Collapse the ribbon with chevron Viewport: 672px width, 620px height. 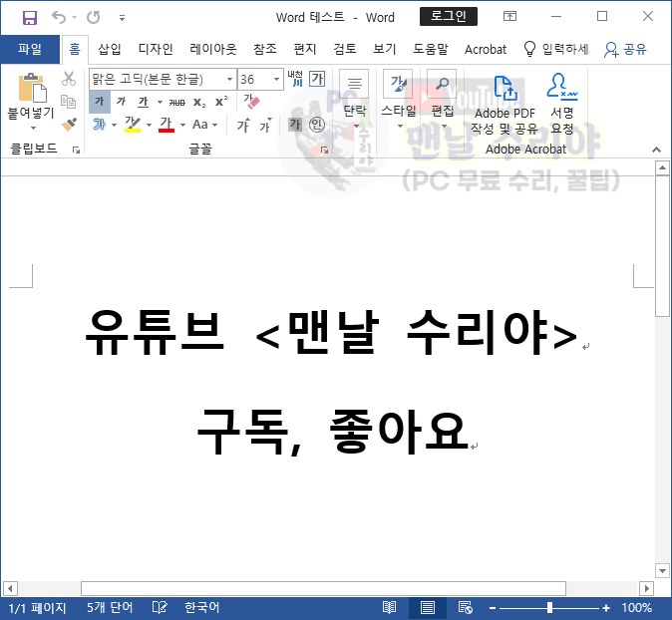tap(656, 150)
